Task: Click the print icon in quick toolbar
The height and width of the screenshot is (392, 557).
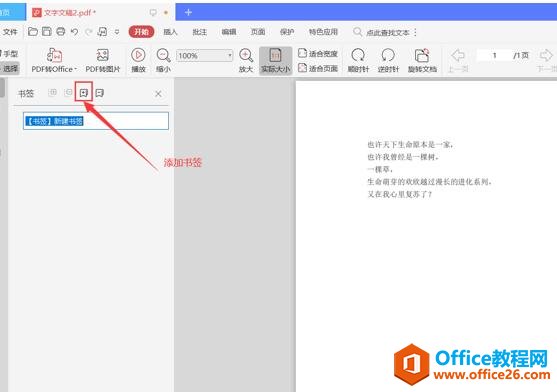Action: tap(61, 32)
